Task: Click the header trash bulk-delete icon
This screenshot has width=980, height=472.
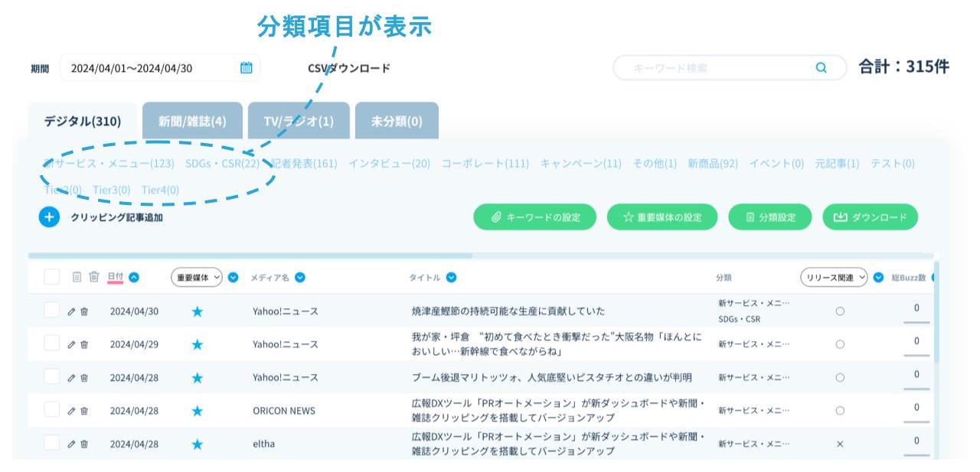Action: (93, 277)
